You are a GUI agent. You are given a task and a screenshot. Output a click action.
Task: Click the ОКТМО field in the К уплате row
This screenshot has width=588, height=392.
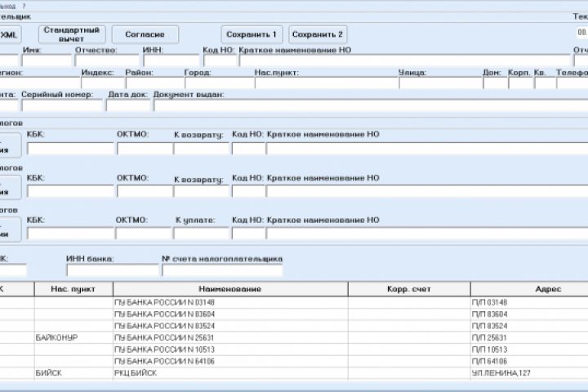(x=143, y=234)
